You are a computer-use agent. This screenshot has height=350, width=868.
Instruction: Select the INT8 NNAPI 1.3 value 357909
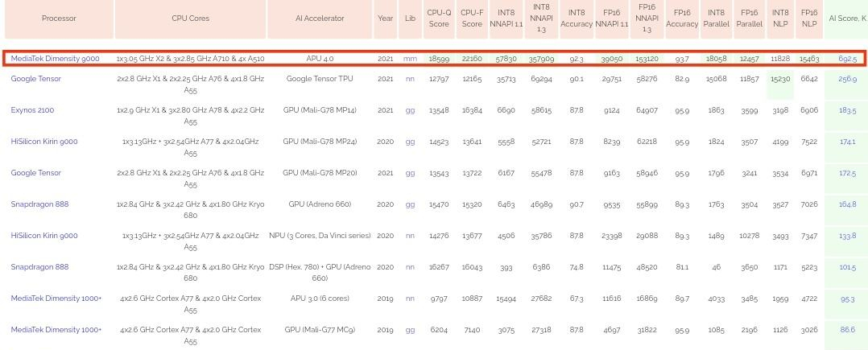(541, 58)
